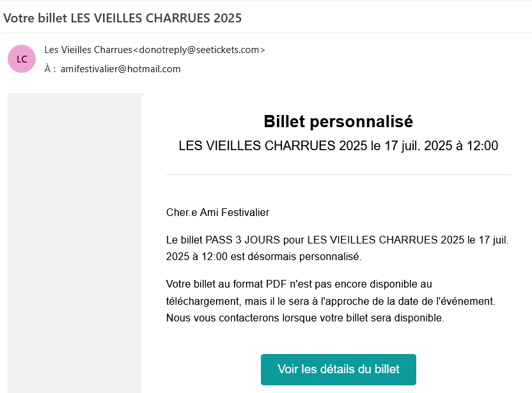This screenshot has height=393, width=532.
Task: Click the email subject 'Votre billet LES VIEILLES CHARRUES 2025'
Action: coord(123,18)
